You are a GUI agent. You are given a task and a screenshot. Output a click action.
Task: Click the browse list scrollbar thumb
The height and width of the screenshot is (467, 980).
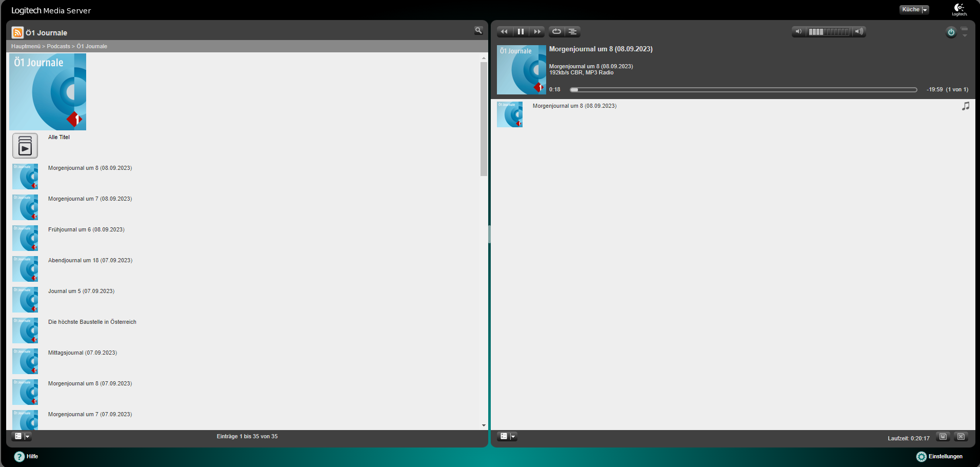coord(484,119)
